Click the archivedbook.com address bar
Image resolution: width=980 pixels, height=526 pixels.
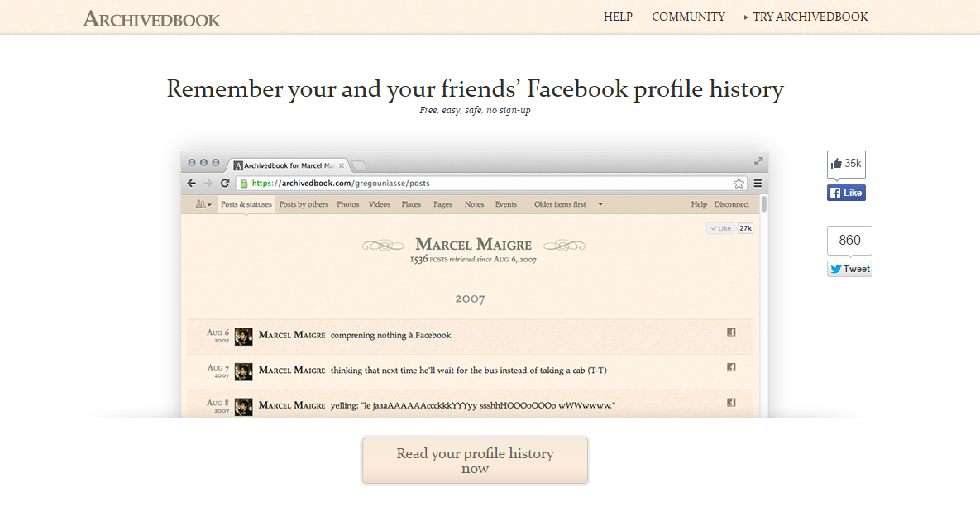tap(492, 183)
